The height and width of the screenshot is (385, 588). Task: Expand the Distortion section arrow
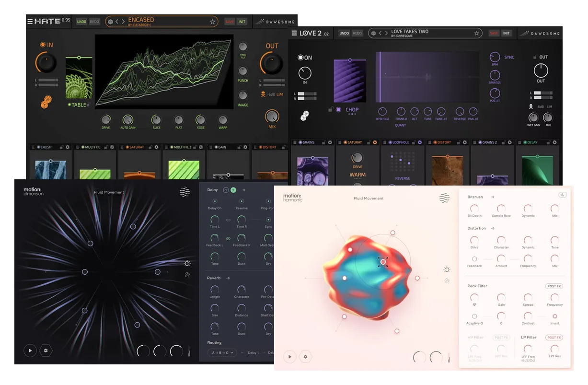tap(492, 229)
